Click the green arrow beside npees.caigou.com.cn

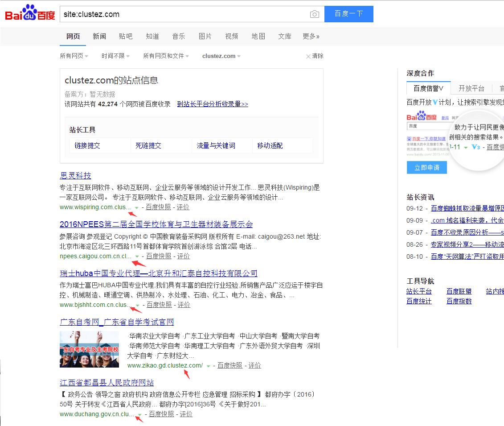point(137,256)
